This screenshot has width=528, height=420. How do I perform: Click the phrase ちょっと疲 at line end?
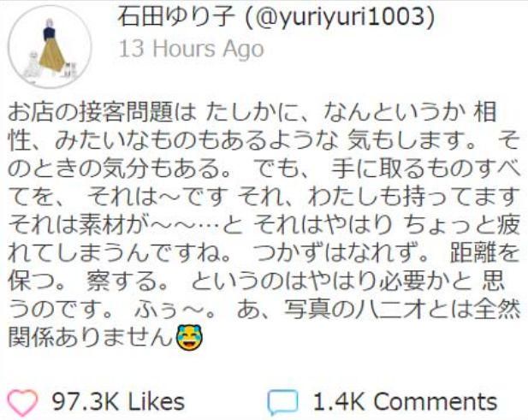462,225
